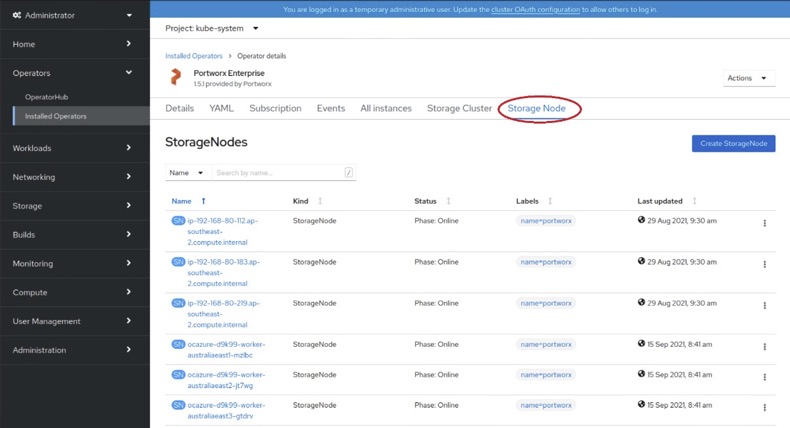
Task: Click name=portworx label in australiaeast3-gtdrv row
Action: click(x=546, y=405)
